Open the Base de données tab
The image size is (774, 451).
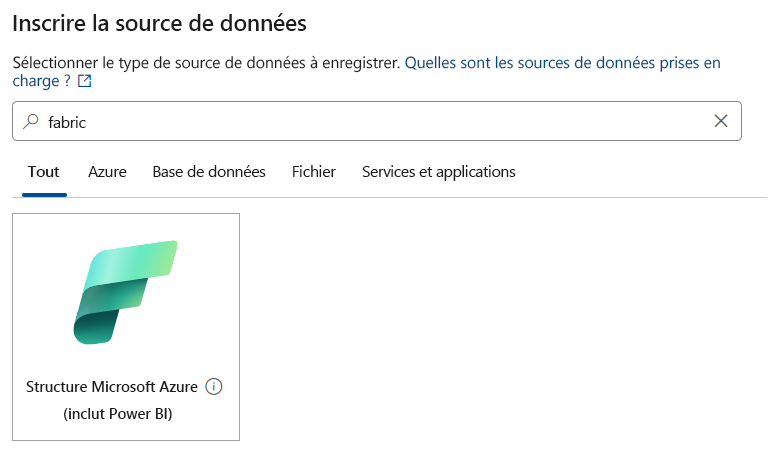[x=209, y=172]
